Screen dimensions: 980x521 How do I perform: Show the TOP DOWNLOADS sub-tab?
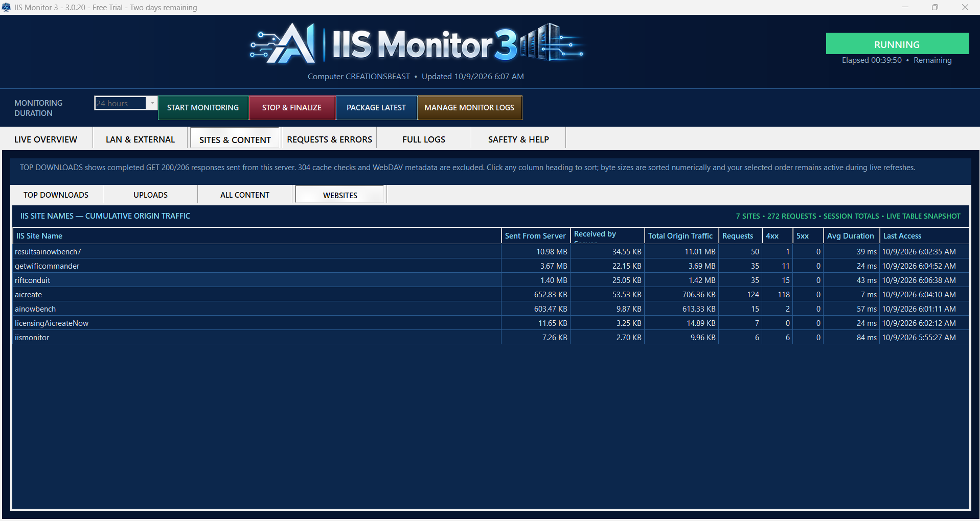56,195
